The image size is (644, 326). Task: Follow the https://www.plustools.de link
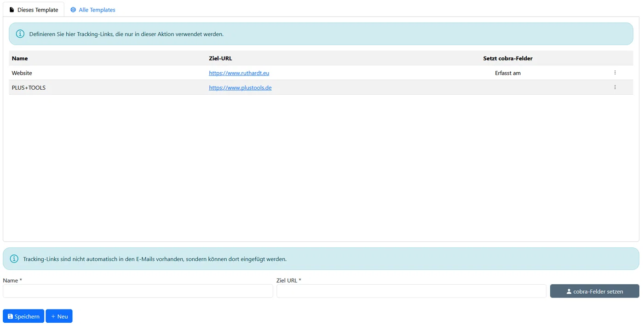pyautogui.click(x=240, y=88)
